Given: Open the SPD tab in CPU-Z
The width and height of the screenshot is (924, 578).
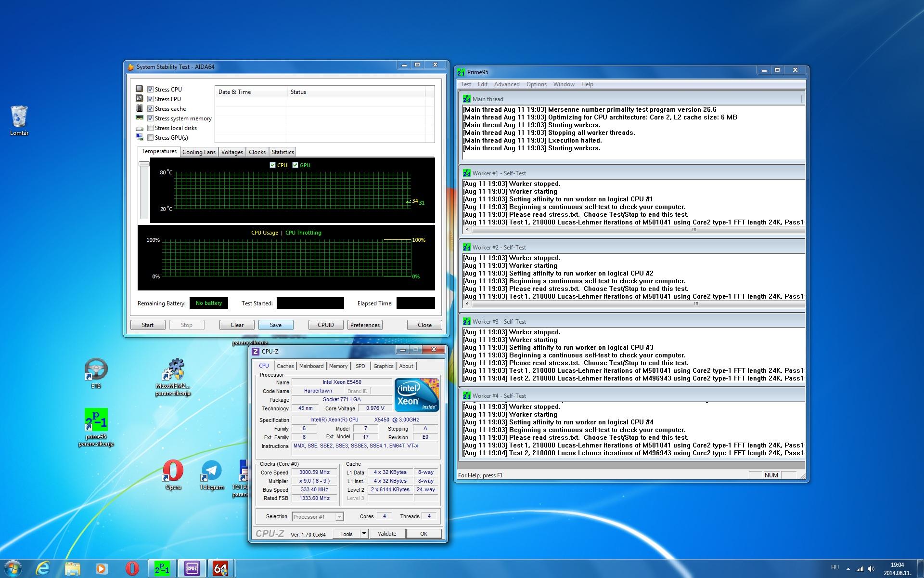Looking at the screenshot, I should point(360,366).
